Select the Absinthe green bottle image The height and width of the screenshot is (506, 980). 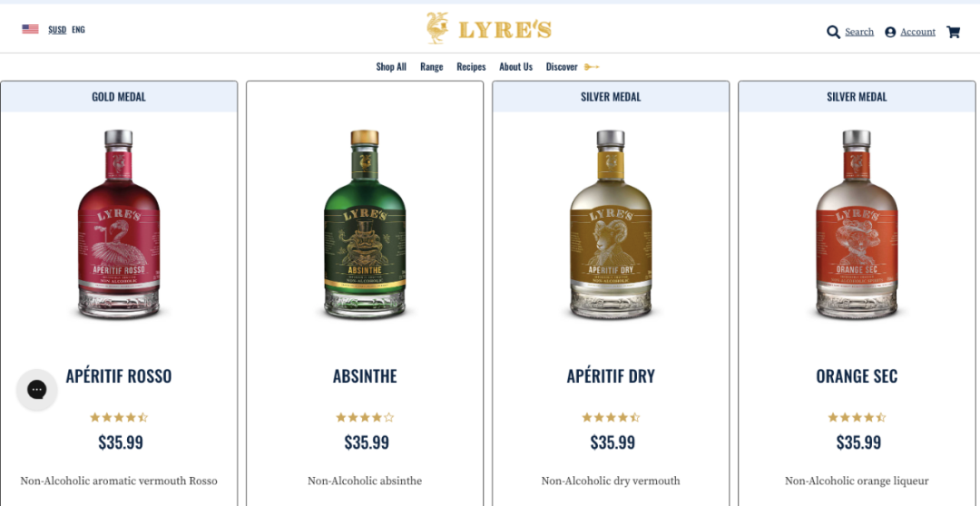[365, 224]
